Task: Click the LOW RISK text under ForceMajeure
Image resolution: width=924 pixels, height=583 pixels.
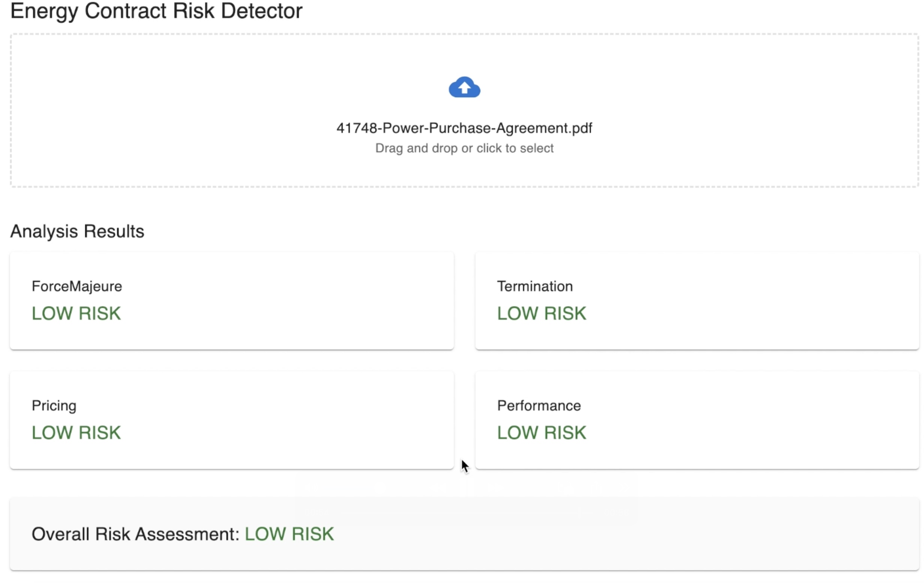Action: [76, 313]
